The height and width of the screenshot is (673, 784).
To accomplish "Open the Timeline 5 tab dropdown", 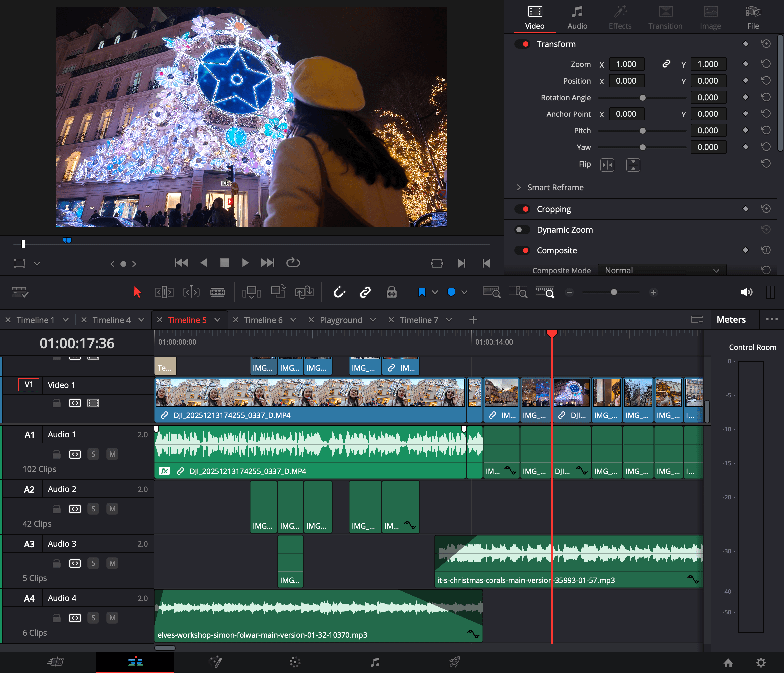I will pos(218,320).
